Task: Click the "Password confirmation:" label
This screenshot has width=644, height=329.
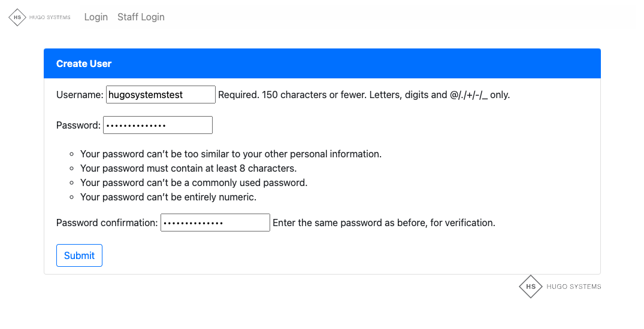Action: coord(107,223)
